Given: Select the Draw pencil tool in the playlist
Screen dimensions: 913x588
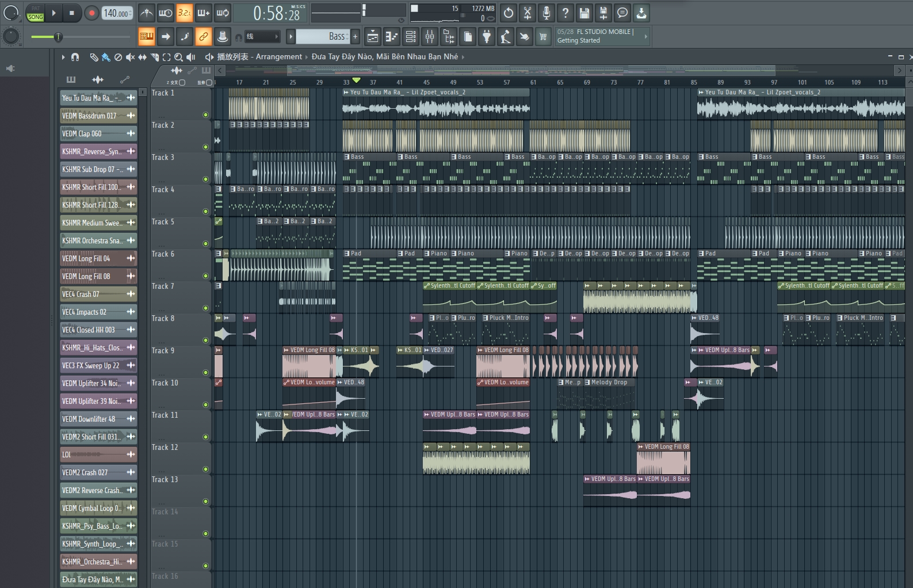Looking at the screenshot, I should [94, 57].
